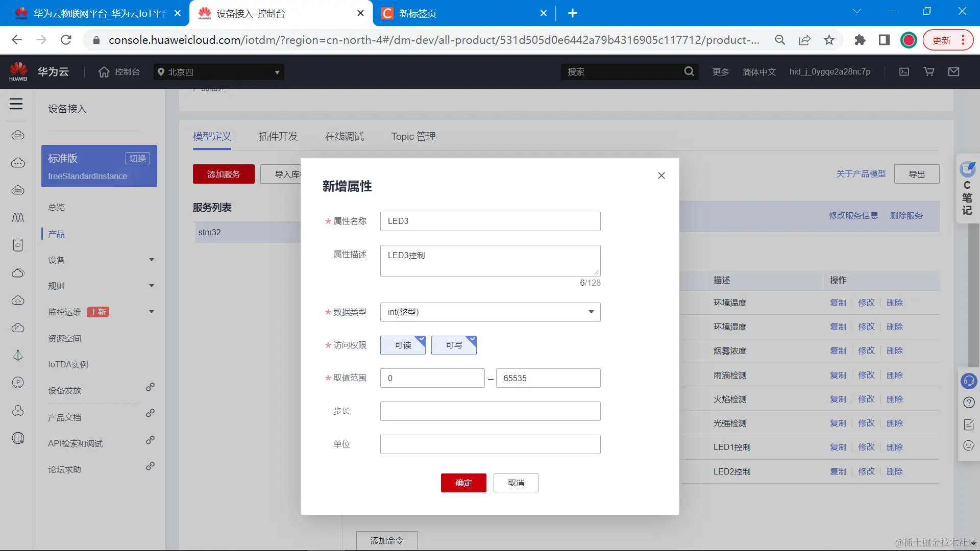Click 删除服务 link
This screenshot has width=980, height=551.
pos(906,215)
